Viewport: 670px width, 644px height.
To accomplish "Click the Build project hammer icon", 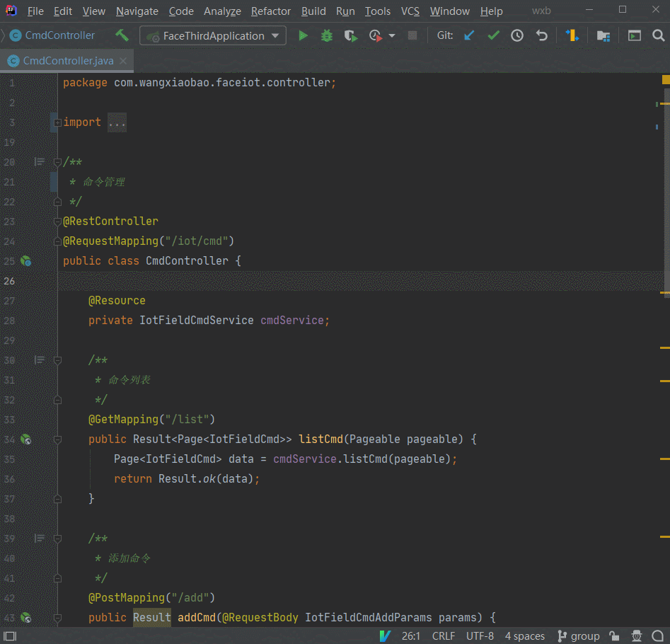I will pyautogui.click(x=122, y=35).
